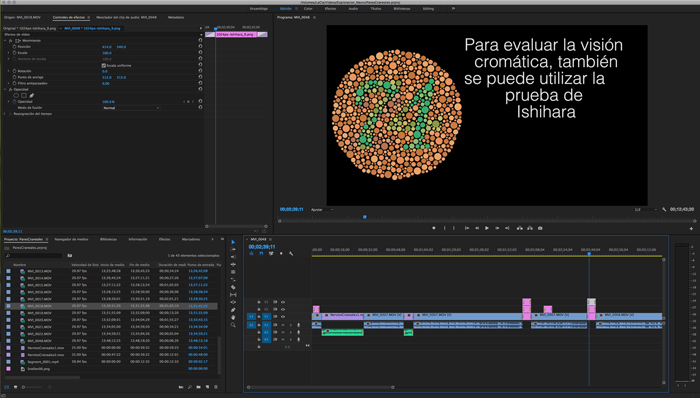Select the Hand tool
The height and width of the screenshot is (398, 700).
coord(233,317)
